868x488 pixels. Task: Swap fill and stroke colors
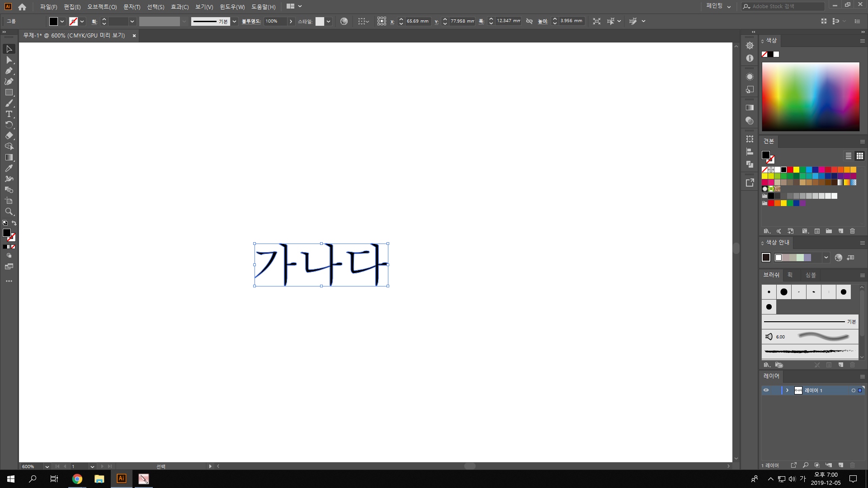(14, 223)
